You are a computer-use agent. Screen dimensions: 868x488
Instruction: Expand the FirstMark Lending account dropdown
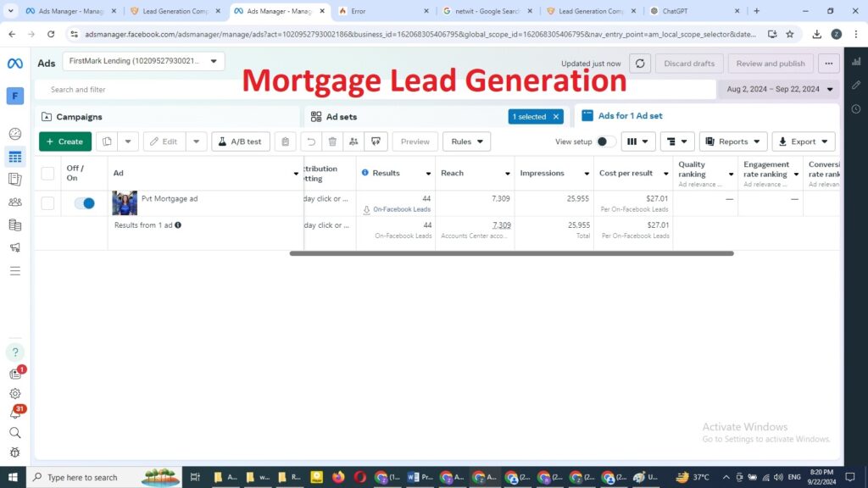143,61
